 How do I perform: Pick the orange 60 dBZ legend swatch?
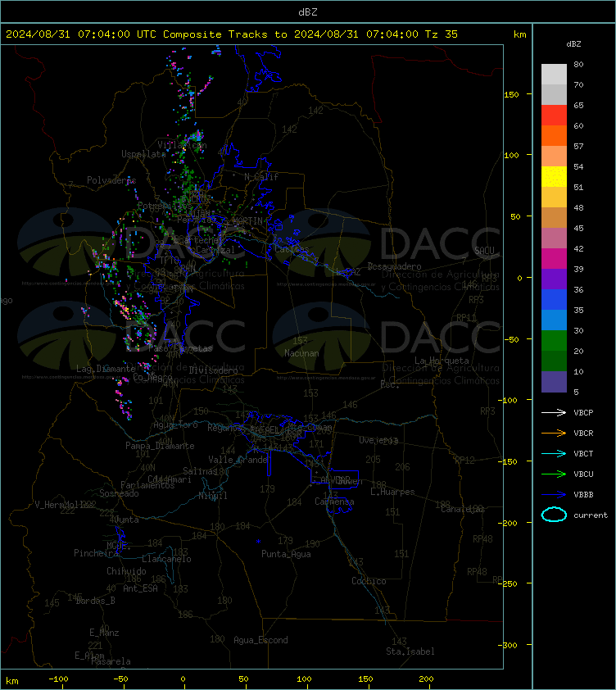coord(554,135)
